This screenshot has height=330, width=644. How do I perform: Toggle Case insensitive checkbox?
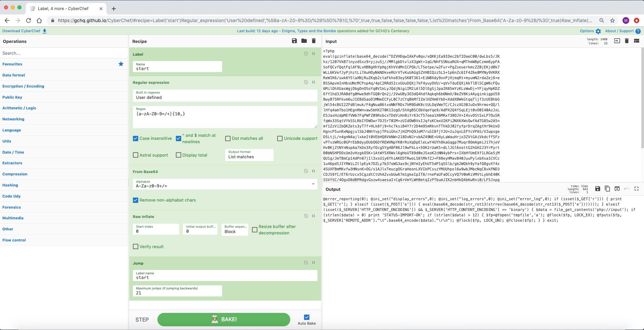tap(136, 138)
